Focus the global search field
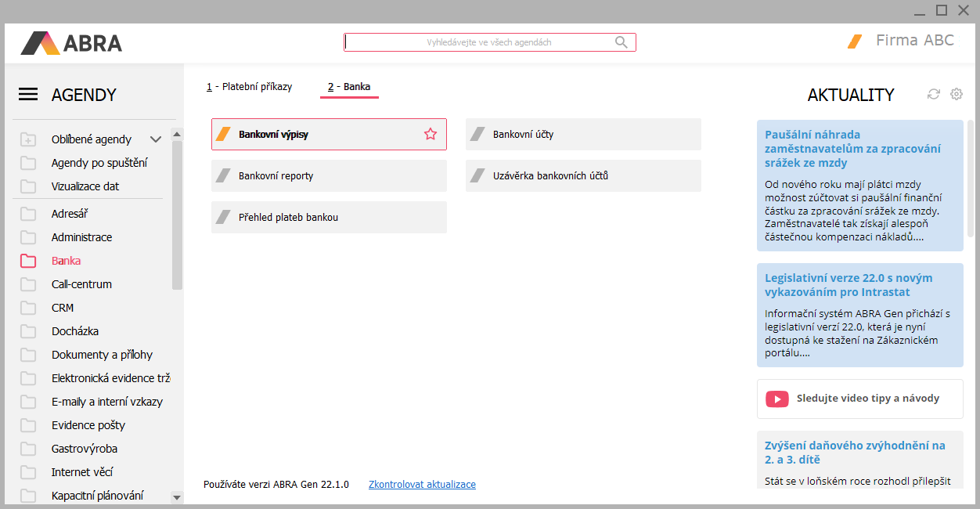The width and height of the screenshot is (980, 509). pyautogui.click(x=477, y=42)
